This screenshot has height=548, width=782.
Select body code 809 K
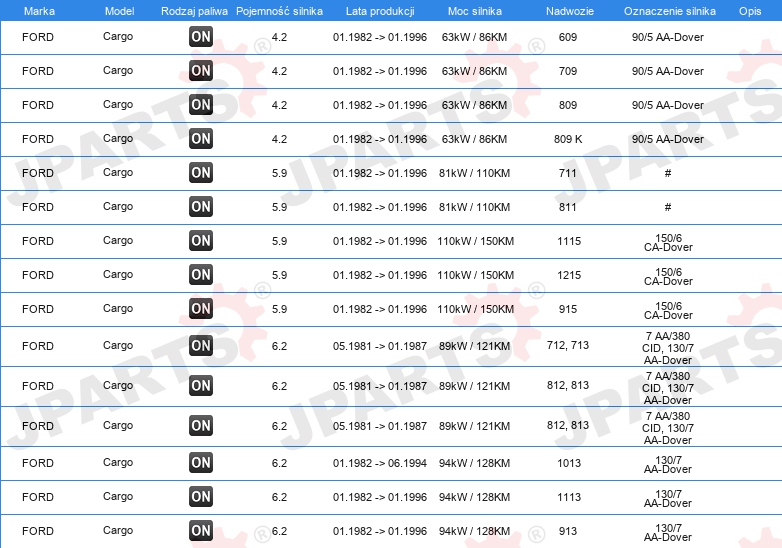(568, 139)
